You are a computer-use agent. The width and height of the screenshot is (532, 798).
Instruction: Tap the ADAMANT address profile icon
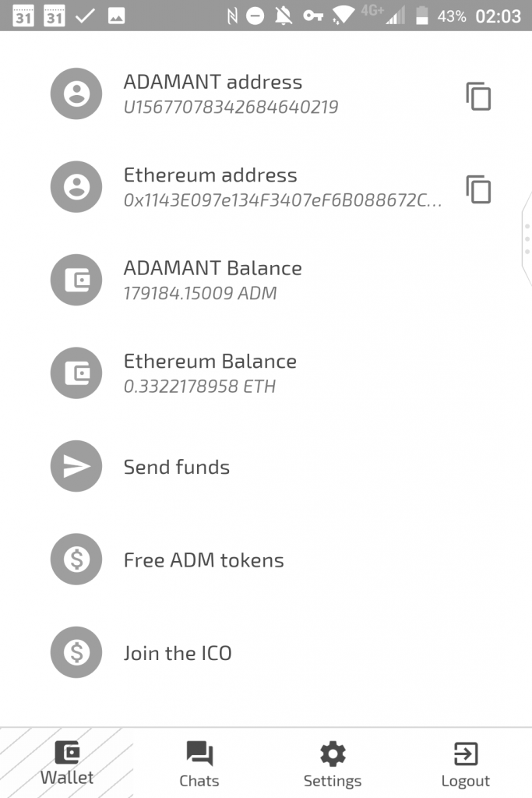[x=76, y=94]
